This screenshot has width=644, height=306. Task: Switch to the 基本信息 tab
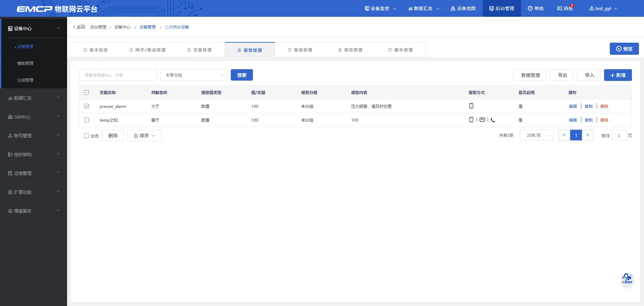[x=96, y=50]
